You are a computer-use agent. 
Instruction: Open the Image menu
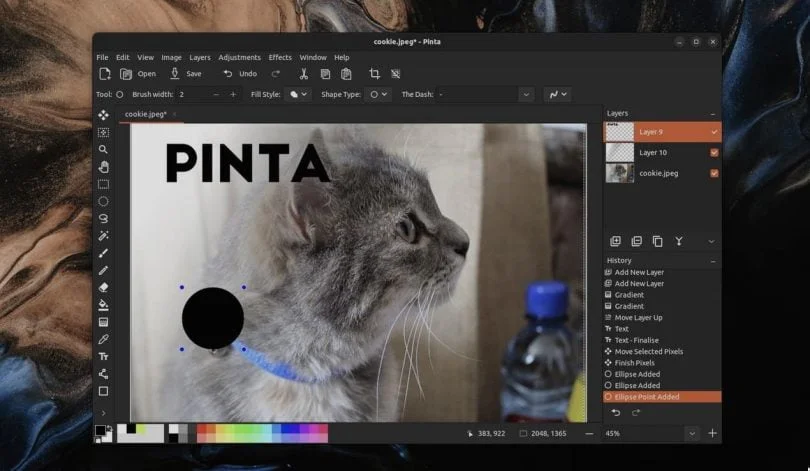click(x=171, y=57)
